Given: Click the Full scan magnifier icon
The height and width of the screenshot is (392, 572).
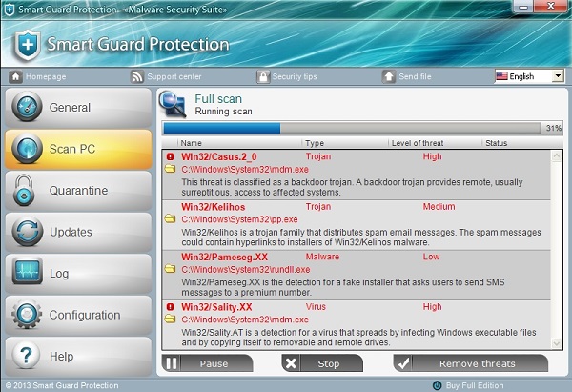Looking at the screenshot, I should pos(173,104).
